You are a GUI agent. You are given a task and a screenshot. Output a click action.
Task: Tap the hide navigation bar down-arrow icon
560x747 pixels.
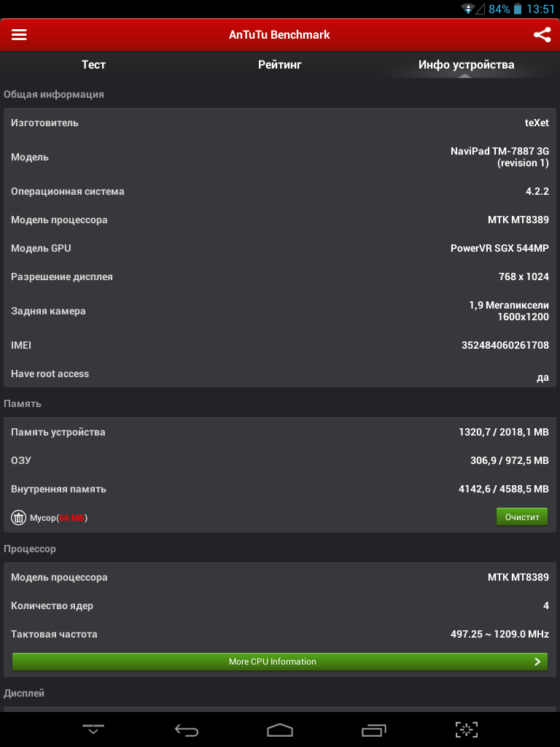coord(93,729)
